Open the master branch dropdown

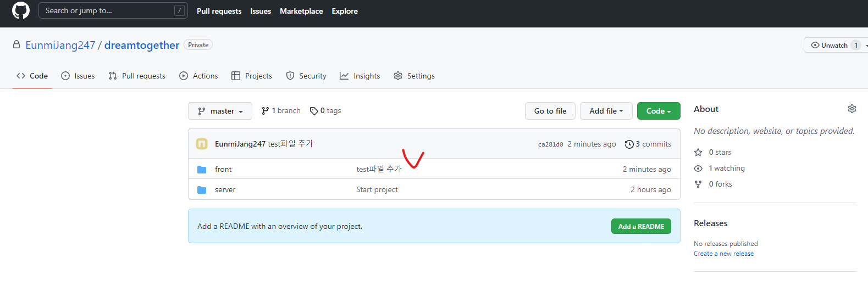click(220, 111)
